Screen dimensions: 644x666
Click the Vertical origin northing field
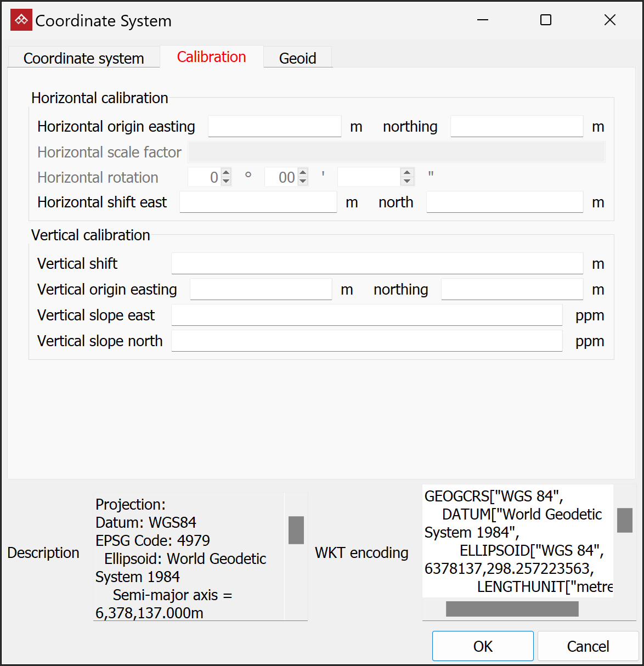pos(512,289)
